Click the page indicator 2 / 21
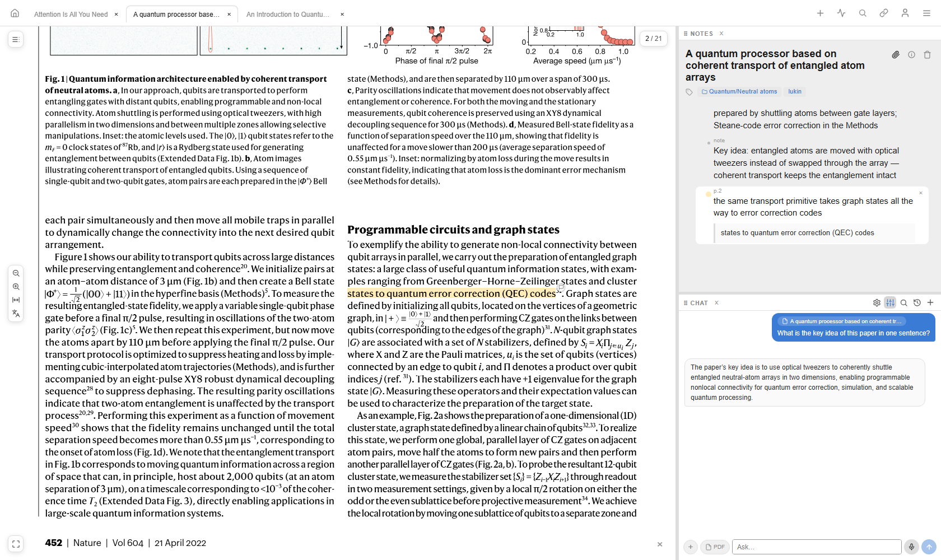 click(x=653, y=39)
